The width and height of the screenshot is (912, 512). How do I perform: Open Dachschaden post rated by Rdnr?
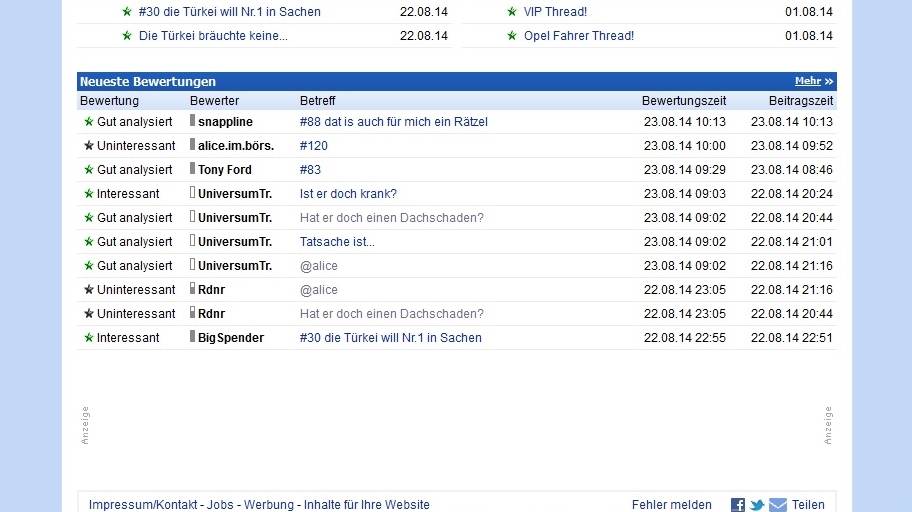[x=392, y=314]
